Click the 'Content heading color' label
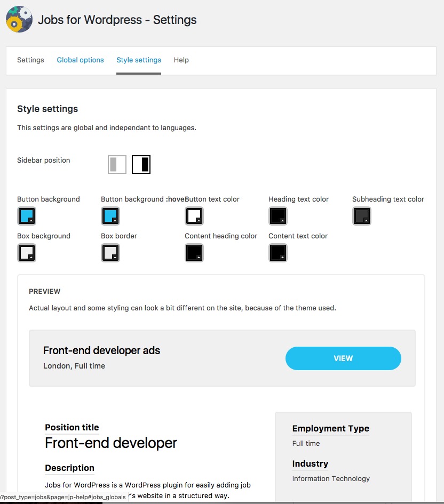The width and height of the screenshot is (444, 504). click(x=221, y=236)
